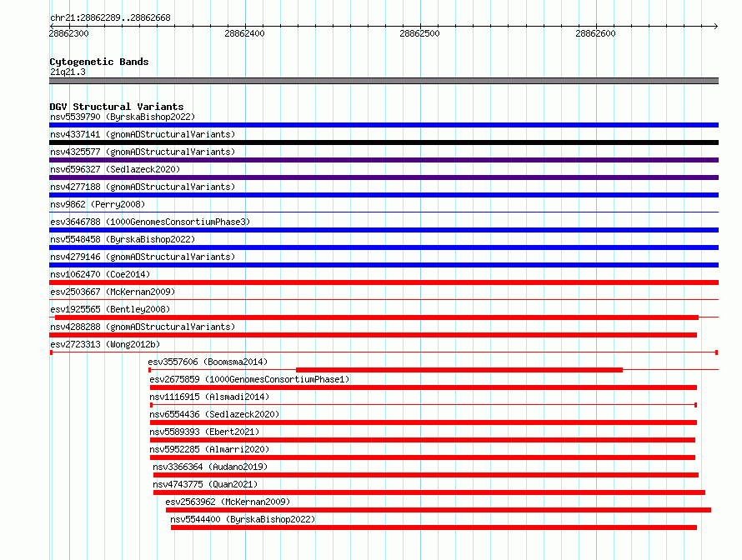
Task: Open the nsv6554436 (Sedlazeck2020) label
Action: pos(214,414)
